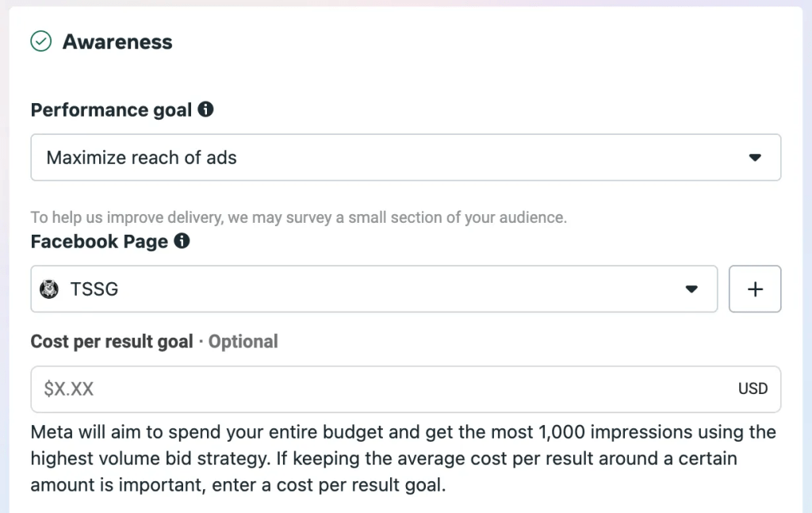Click the Facebook Page label text

pos(99,242)
